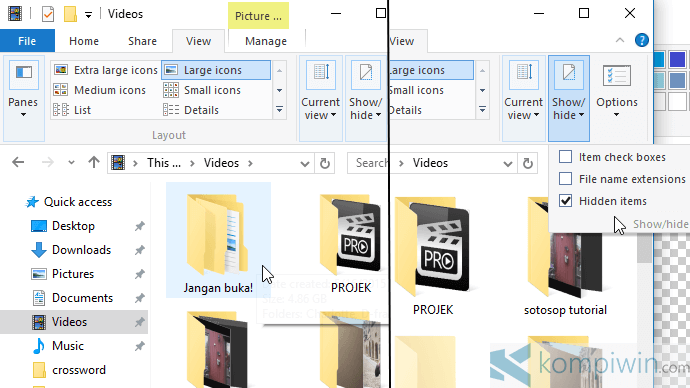Click the New folder quick-access icon
Viewport: 690px width, 388px height.
(x=70, y=14)
